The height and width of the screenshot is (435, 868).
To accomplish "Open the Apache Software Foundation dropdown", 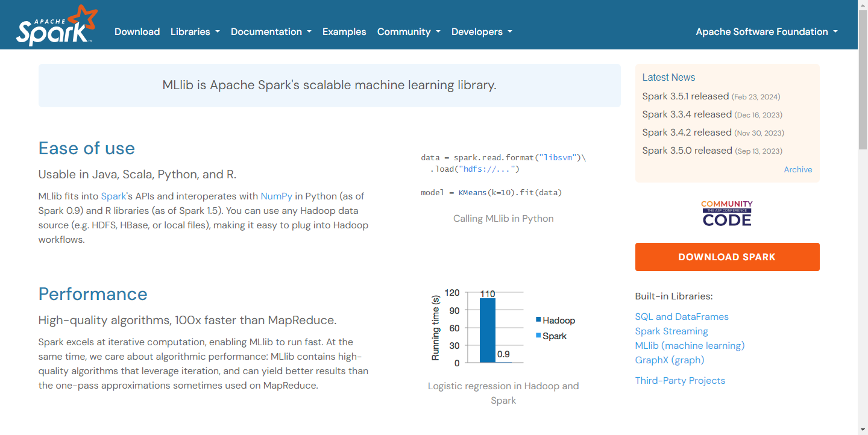I will (x=767, y=32).
